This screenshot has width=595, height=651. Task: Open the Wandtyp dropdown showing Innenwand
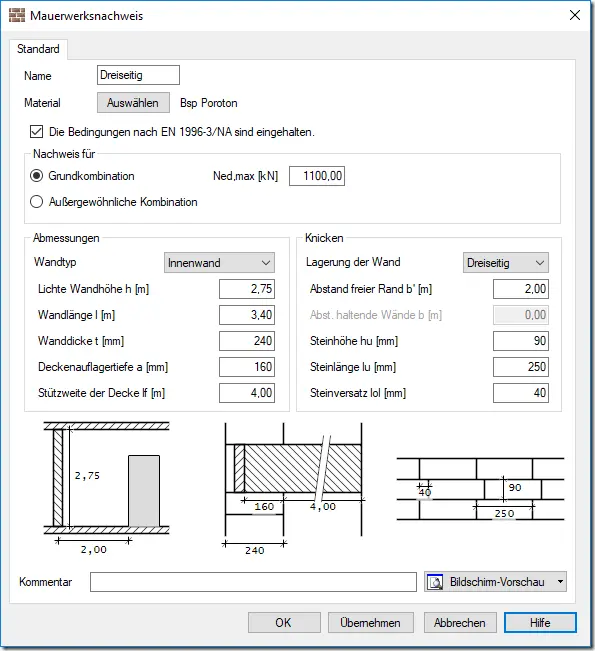[219, 263]
